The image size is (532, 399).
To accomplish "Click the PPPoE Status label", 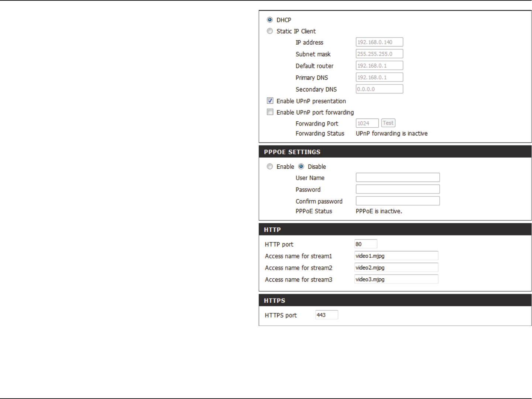I will click(314, 211).
